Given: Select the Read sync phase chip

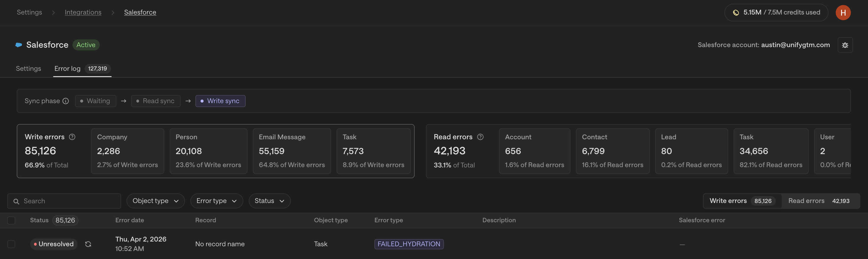Looking at the screenshot, I should [156, 101].
